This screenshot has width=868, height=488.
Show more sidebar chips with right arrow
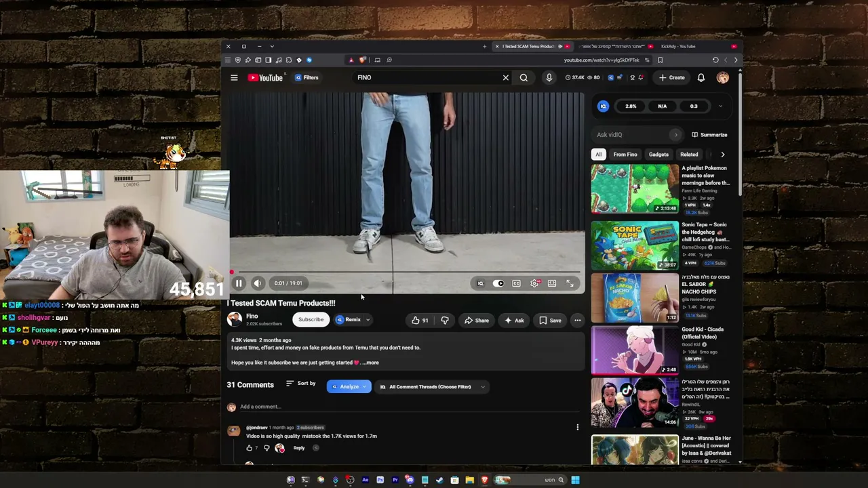[x=722, y=155]
